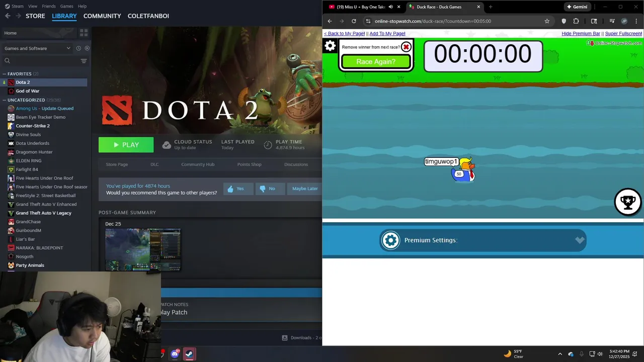
Task: Toggle ready-to-play filter icon
Action: coord(87,48)
